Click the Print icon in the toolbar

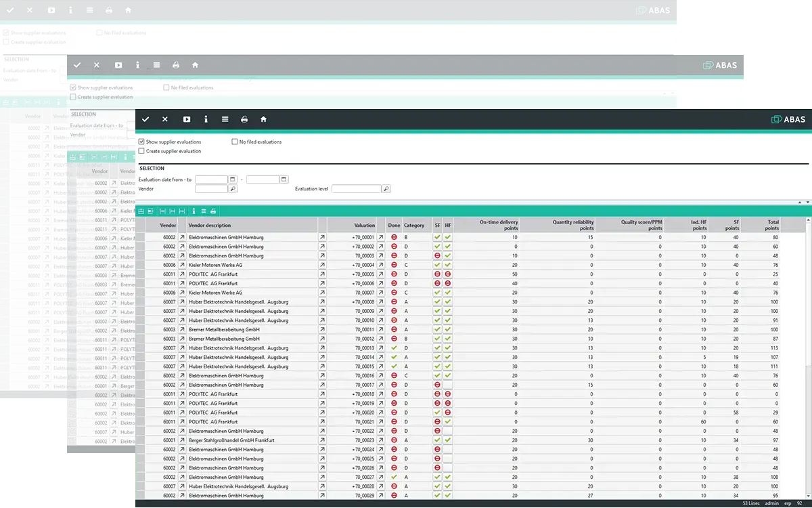(x=244, y=119)
